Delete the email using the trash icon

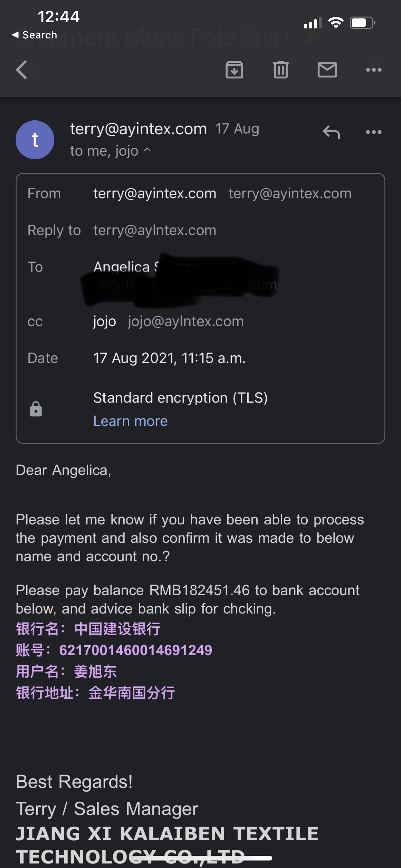281,70
